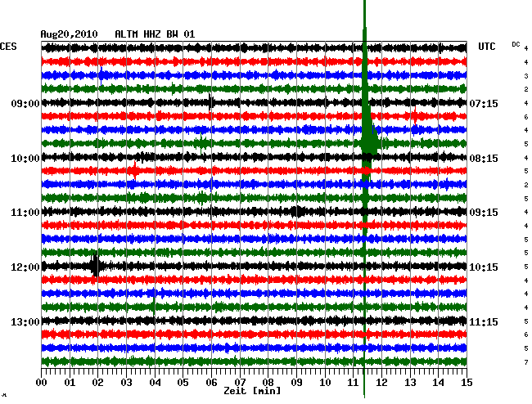532x404 pixels.
Task: Select the DC column header
Action: pos(516,44)
